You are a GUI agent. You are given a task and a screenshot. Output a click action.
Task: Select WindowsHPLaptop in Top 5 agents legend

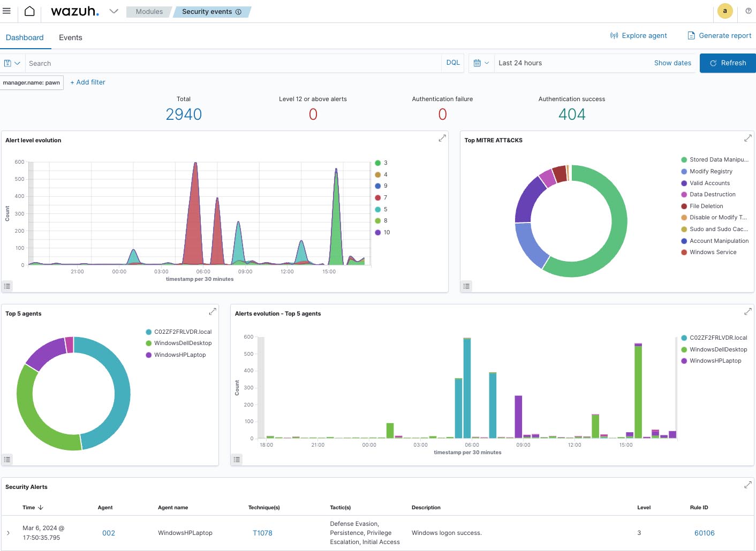[x=176, y=355]
